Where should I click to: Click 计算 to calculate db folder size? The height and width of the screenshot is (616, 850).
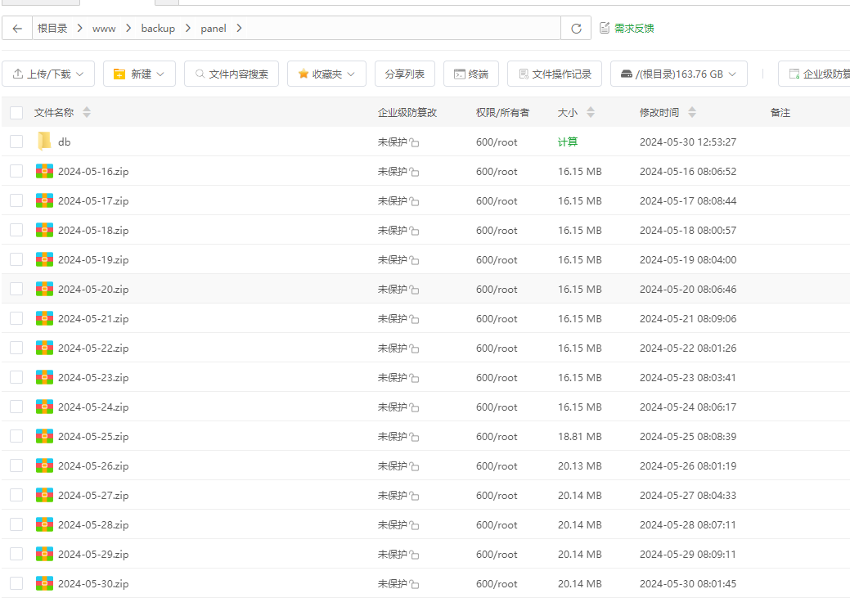point(568,142)
